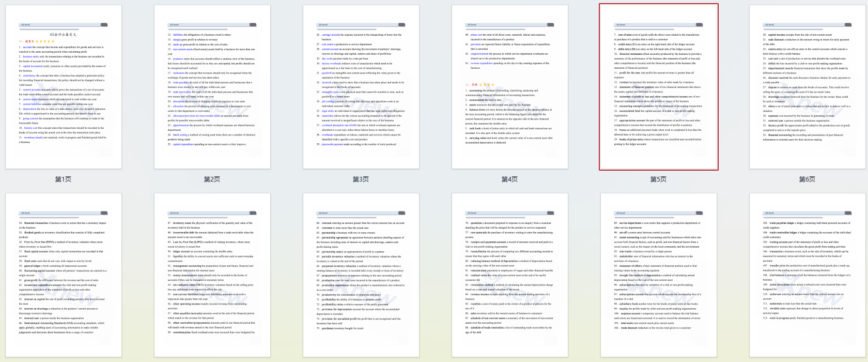The width and height of the screenshot is (868, 362).
Task: Select the thumbnail beginning with 103. trade payables ledger
Action: (808, 275)
